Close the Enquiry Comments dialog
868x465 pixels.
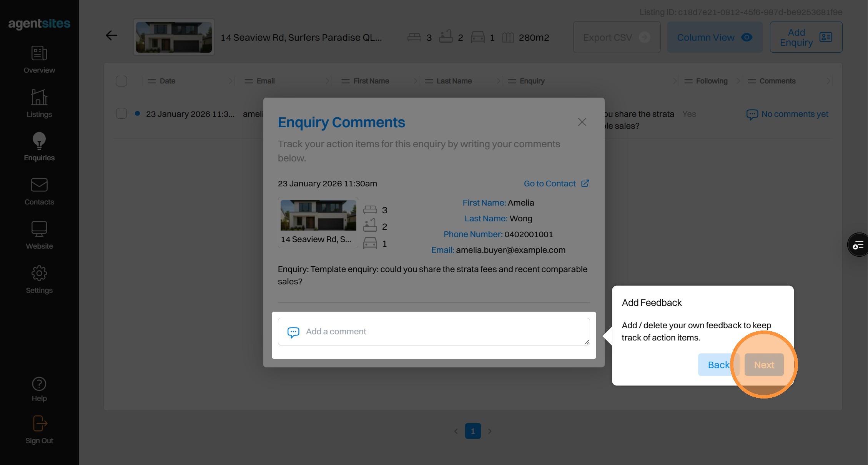tap(582, 122)
